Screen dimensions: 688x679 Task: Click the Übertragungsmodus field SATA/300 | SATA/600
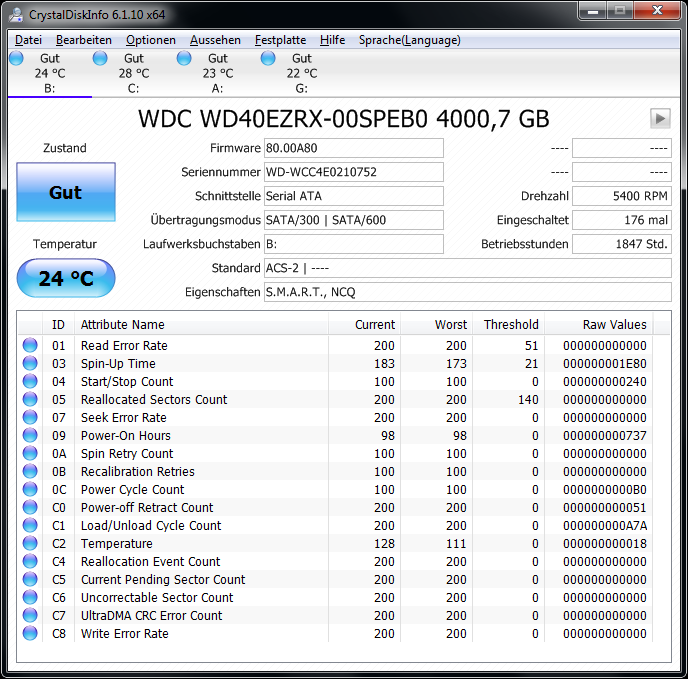tap(354, 220)
